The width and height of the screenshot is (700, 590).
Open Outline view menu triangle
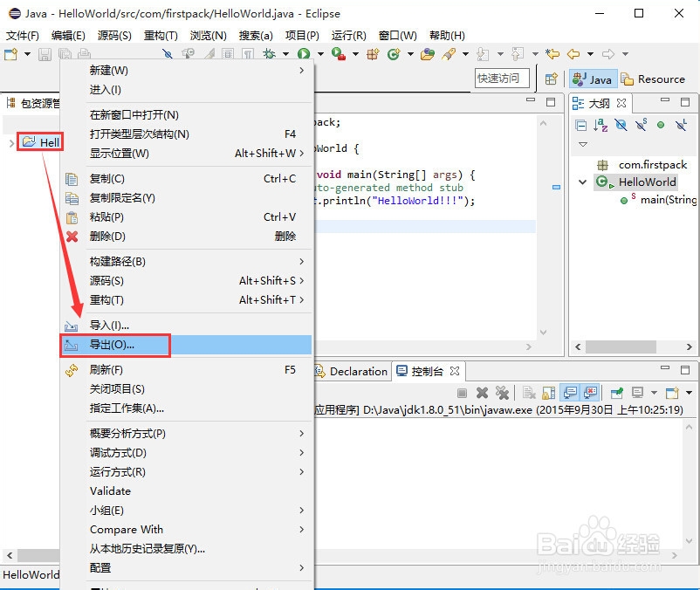tap(582, 145)
